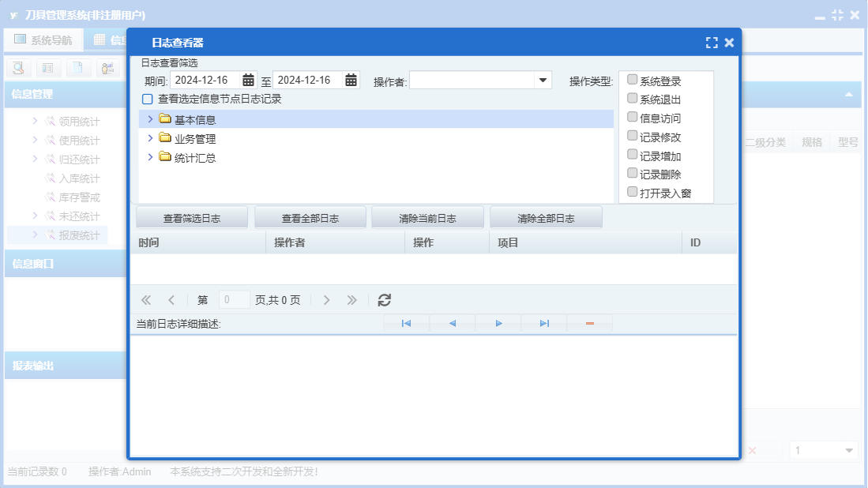The image size is (868, 488).
Task: Open the end date calendar picker
Action: pos(351,81)
